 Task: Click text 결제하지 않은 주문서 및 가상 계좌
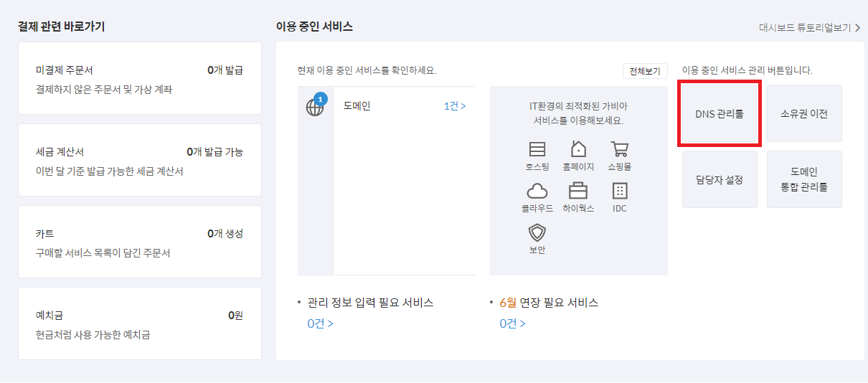pyautogui.click(x=104, y=90)
